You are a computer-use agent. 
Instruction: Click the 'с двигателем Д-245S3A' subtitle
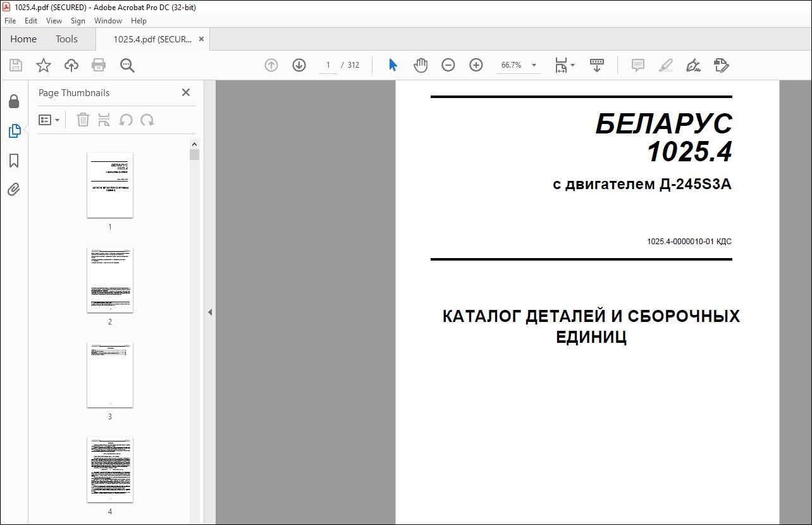tap(642, 185)
